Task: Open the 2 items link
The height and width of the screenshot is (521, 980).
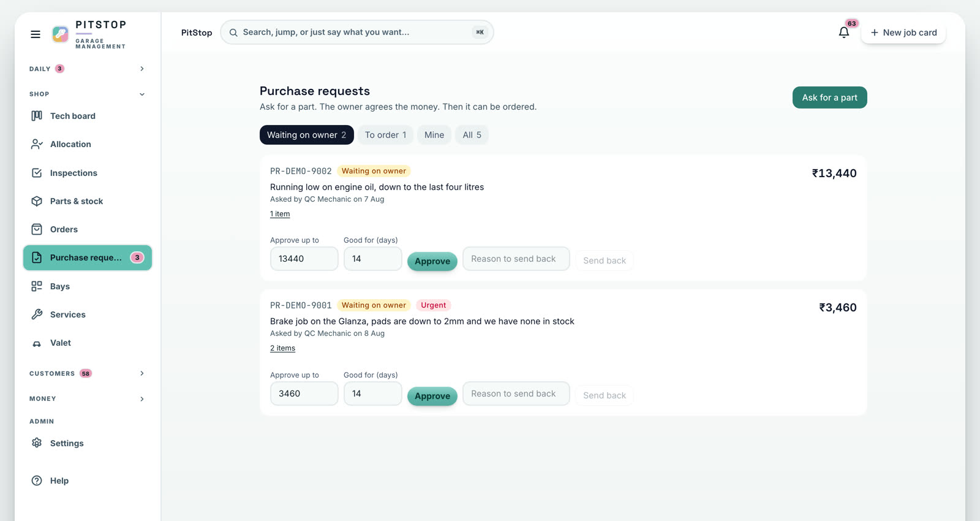Action: [282, 348]
